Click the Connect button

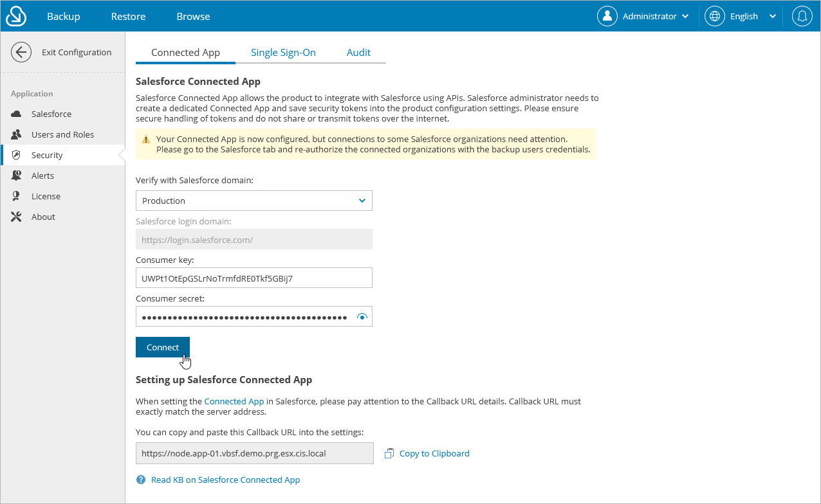(163, 347)
